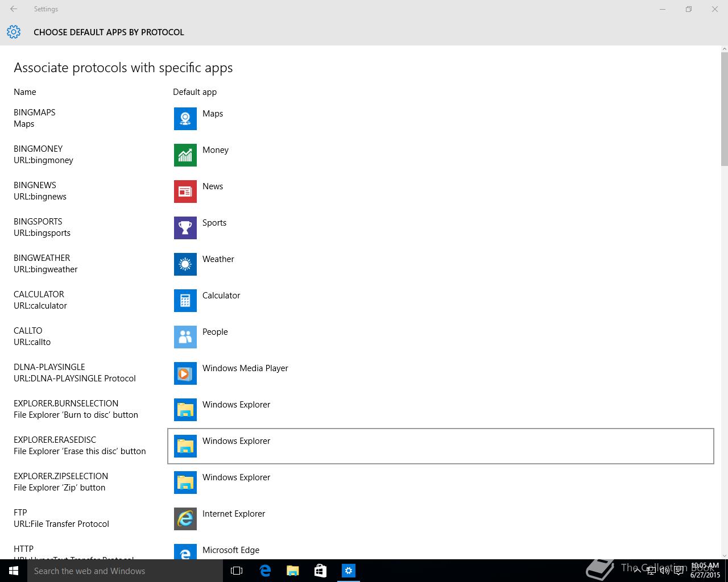The width and height of the screenshot is (728, 582).
Task: Click the People default app label
Action: tap(215, 332)
